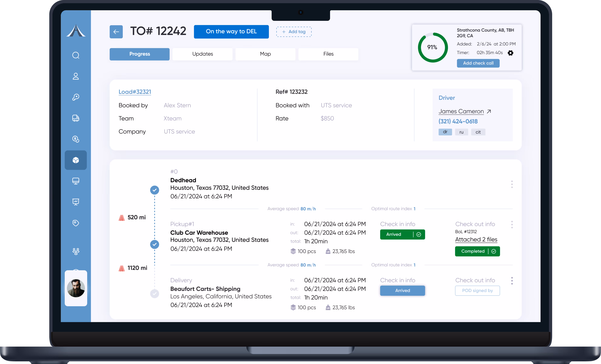
Task: Open three-dot menu for Delivery stop
Action: coord(512,281)
